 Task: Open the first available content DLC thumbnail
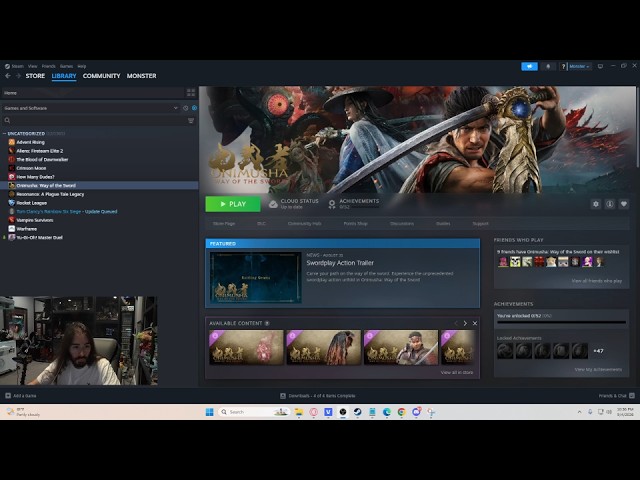click(x=246, y=347)
